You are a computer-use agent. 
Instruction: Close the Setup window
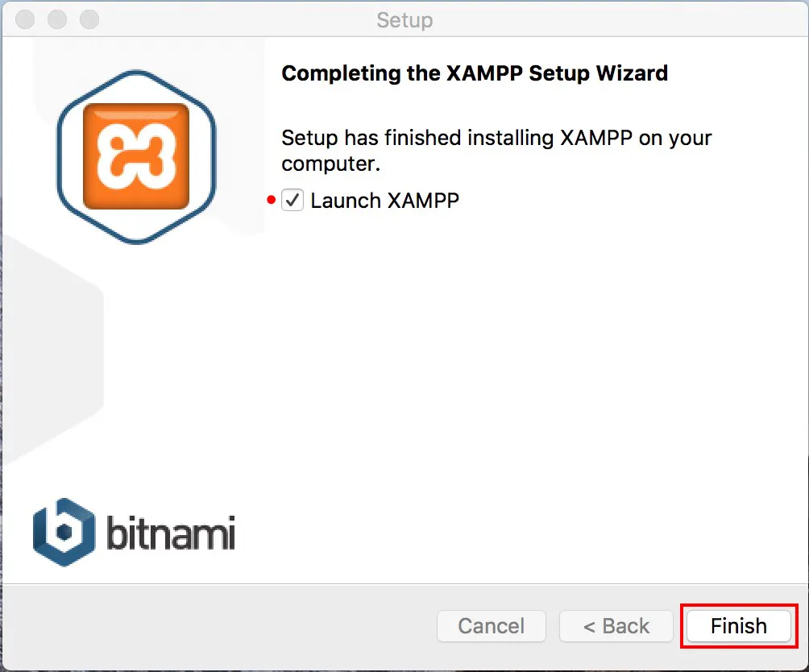[25, 19]
